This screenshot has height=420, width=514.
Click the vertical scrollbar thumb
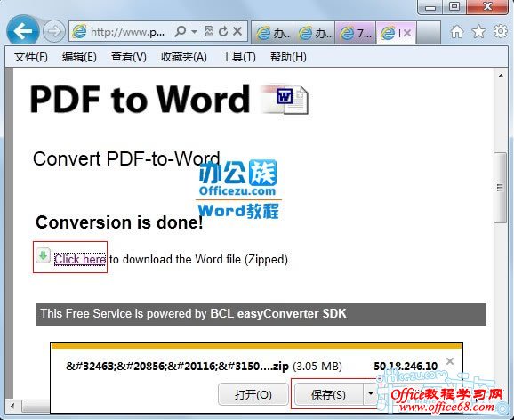click(501, 188)
